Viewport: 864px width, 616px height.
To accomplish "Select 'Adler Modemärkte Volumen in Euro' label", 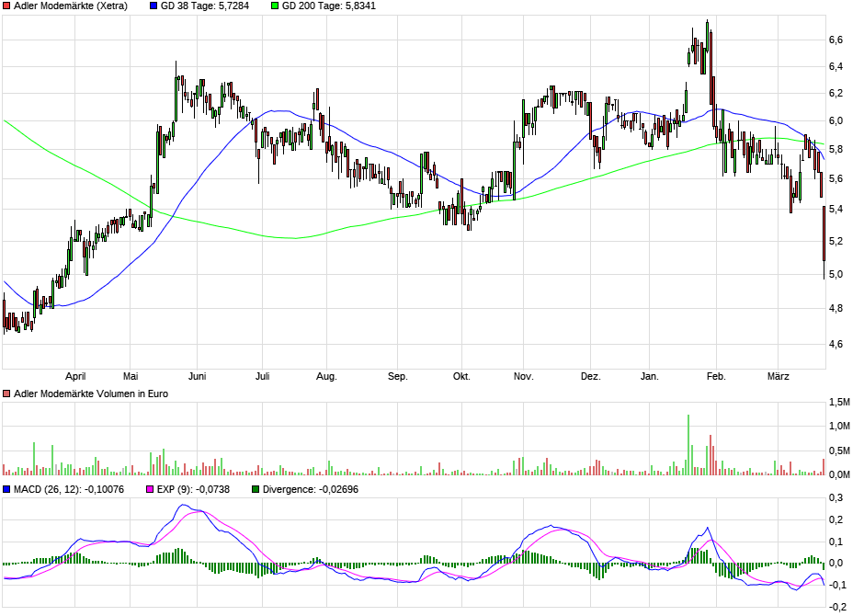I will point(91,394).
